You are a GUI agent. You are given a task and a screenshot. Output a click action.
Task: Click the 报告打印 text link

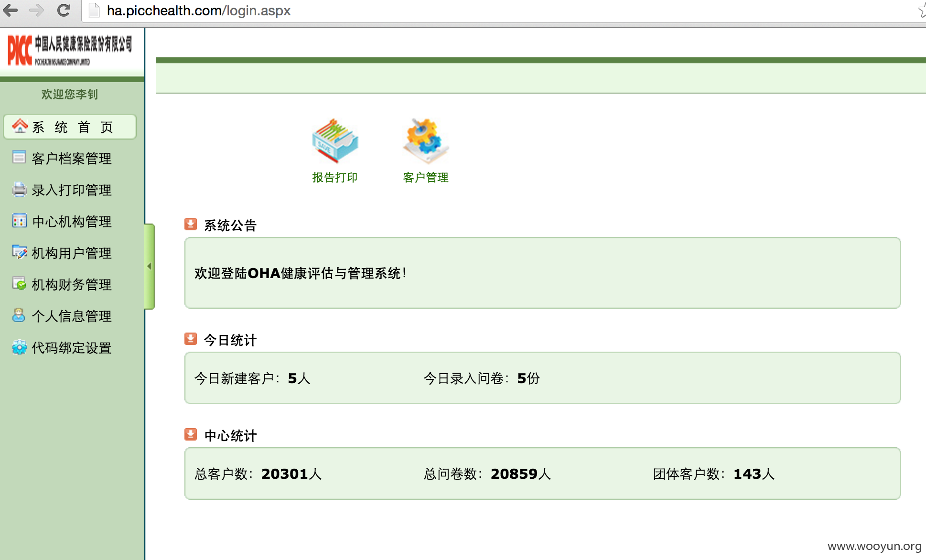tap(335, 177)
